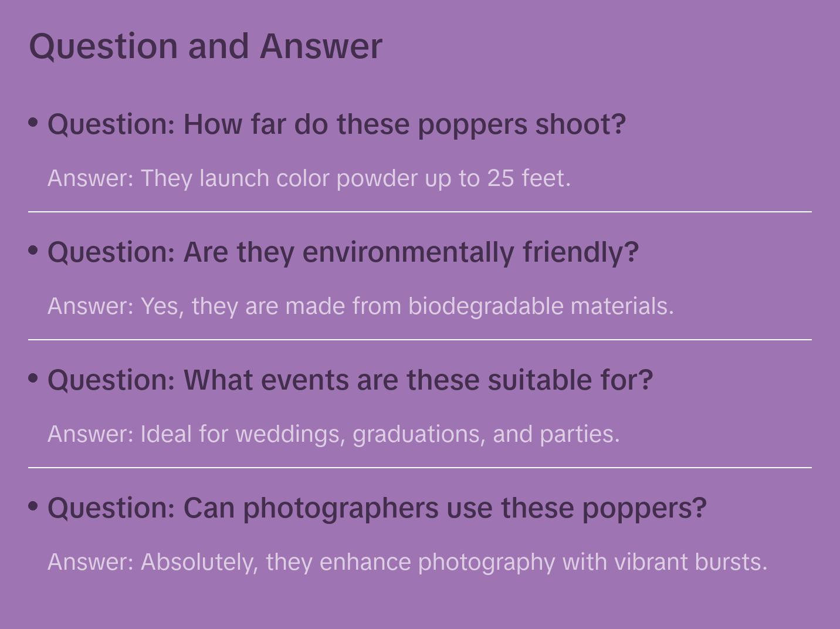Click the divider line below the biodegradable answer
840x629 pixels.
[420, 339]
